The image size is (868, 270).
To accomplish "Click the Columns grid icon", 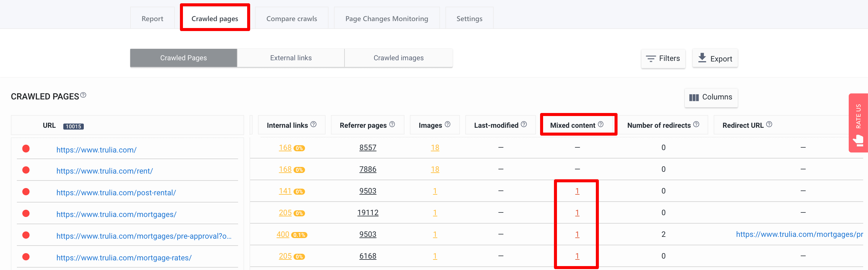I will click(x=694, y=97).
